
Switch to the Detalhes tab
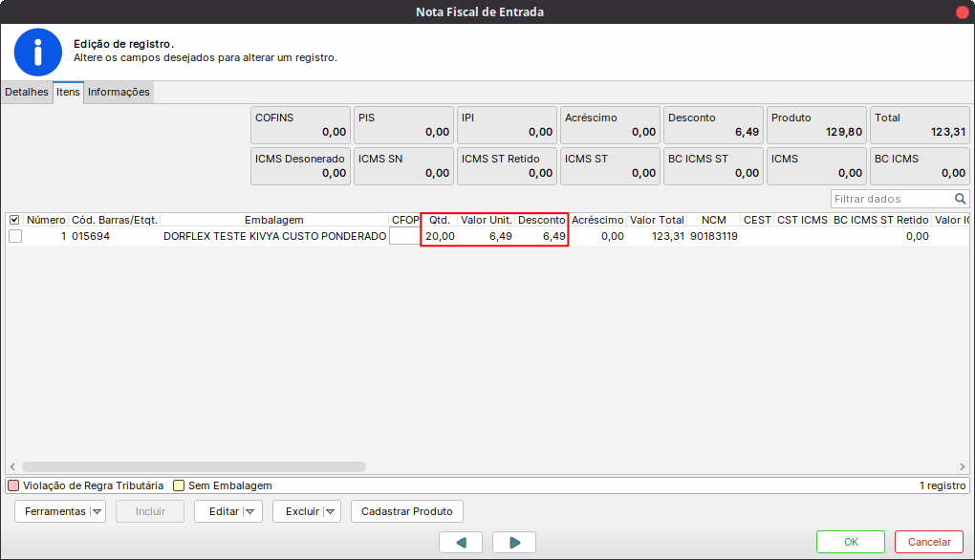click(x=27, y=93)
